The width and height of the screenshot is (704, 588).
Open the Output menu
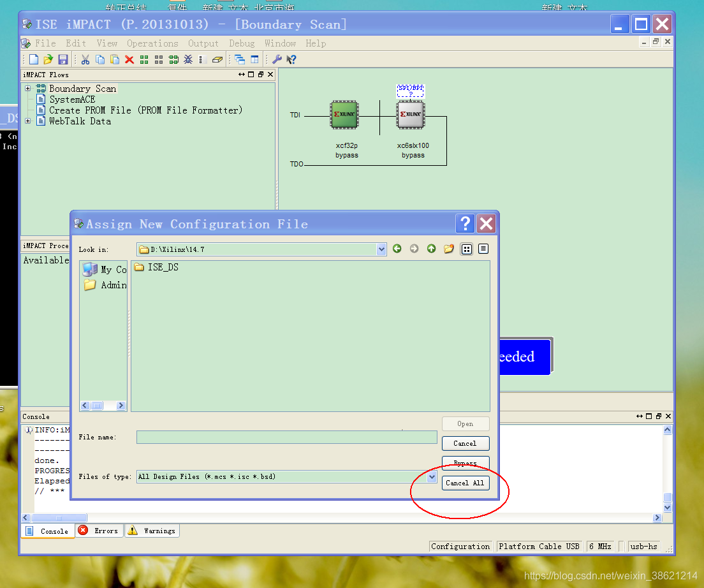click(x=203, y=43)
